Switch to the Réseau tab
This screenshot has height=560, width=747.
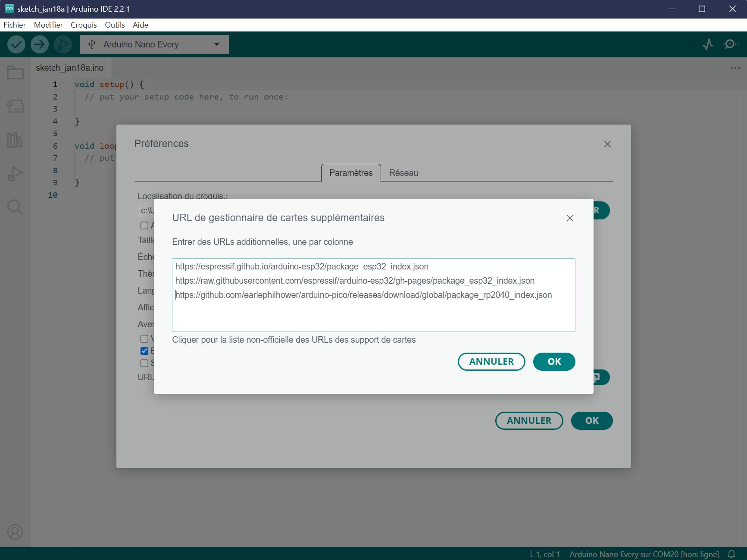[403, 173]
